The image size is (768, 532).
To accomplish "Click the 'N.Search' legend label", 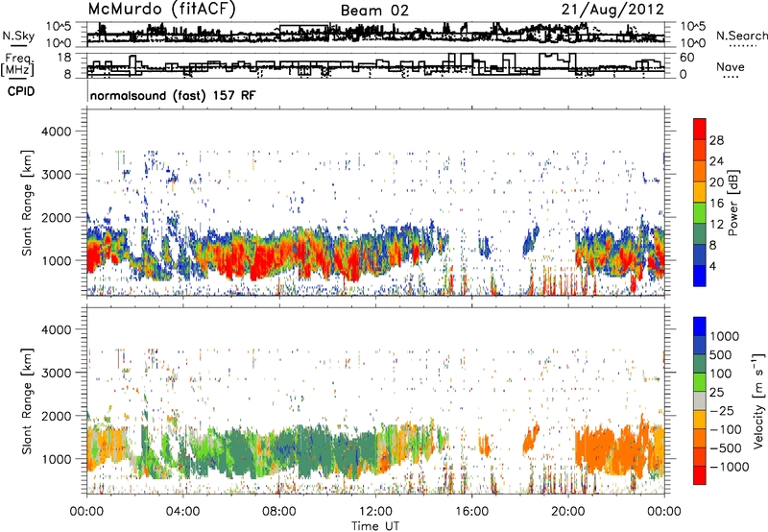I will coord(741,36).
